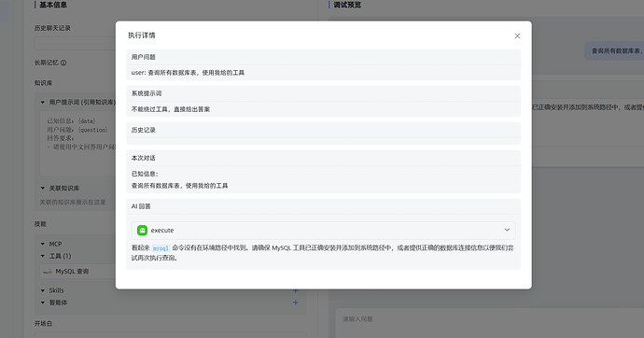Click the 知识库 label in background
644x338 pixels.
tap(43, 83)
